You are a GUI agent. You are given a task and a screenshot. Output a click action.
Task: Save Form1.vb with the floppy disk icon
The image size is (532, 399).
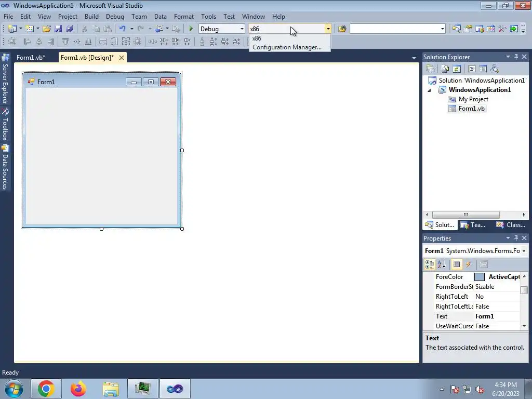[58, 29]
